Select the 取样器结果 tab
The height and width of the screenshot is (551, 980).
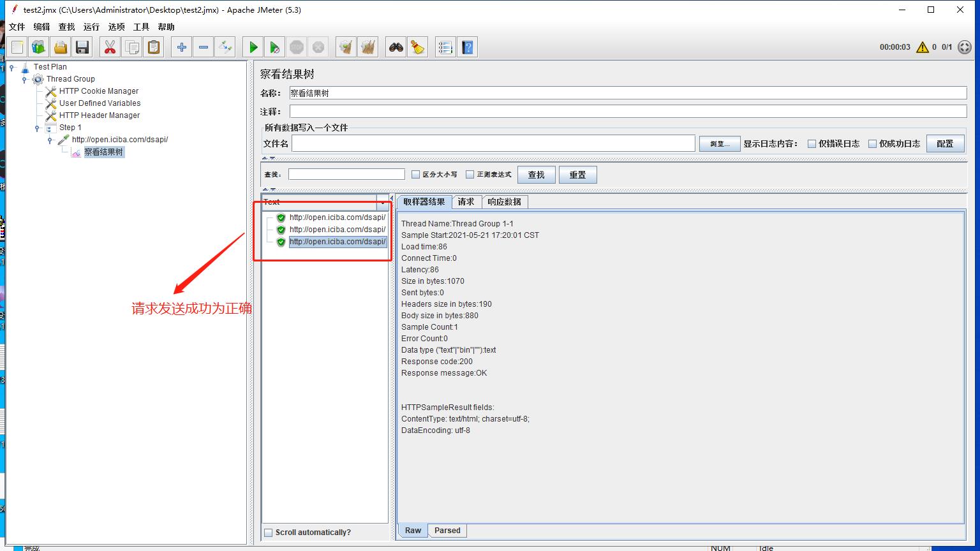[x=424, y=202]
